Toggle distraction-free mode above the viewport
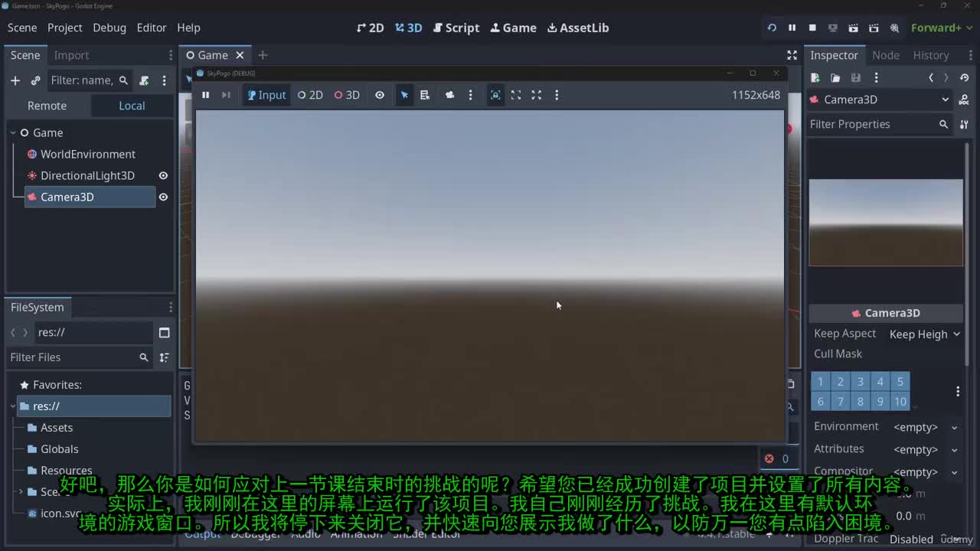980x551 pixels. tap(792, 55)
